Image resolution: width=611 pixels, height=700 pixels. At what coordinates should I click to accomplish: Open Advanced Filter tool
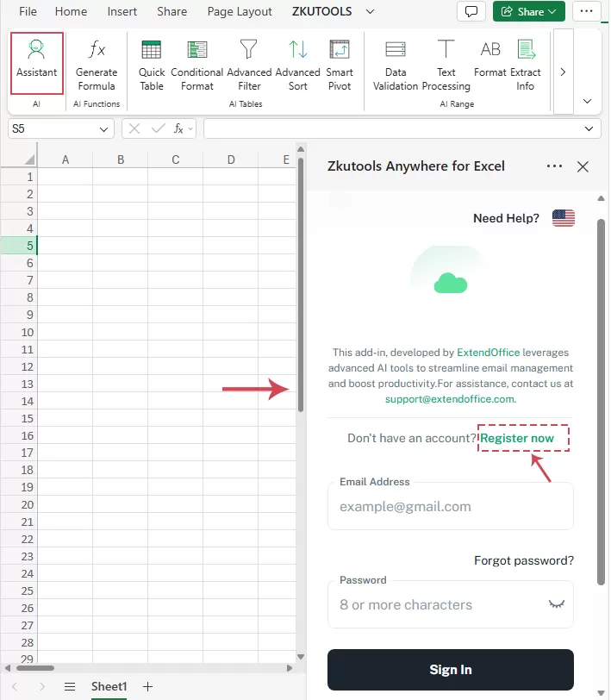pyautogui.click(x=249, y=66)
